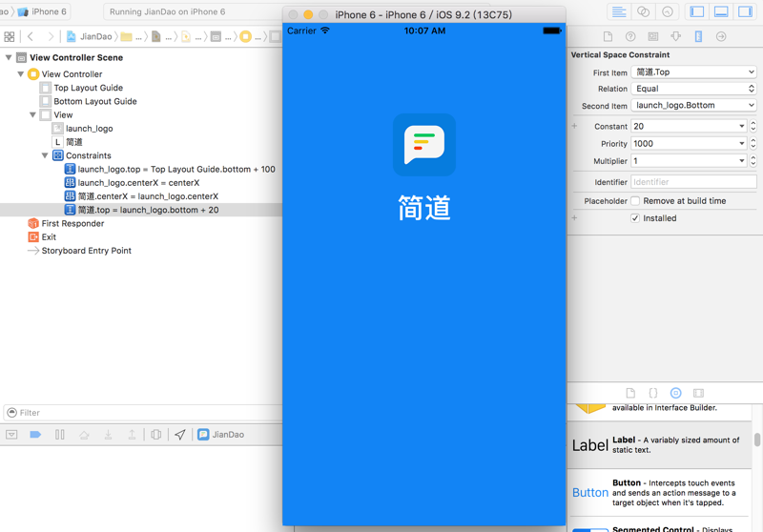Click the step over button

pyautogui.click(x=84, y=434)
